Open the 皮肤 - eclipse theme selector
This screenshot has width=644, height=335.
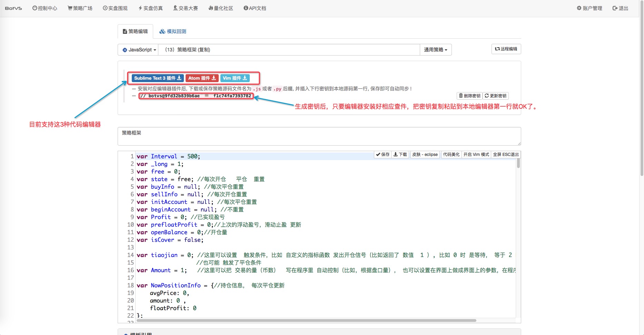[x=425, y=155]
